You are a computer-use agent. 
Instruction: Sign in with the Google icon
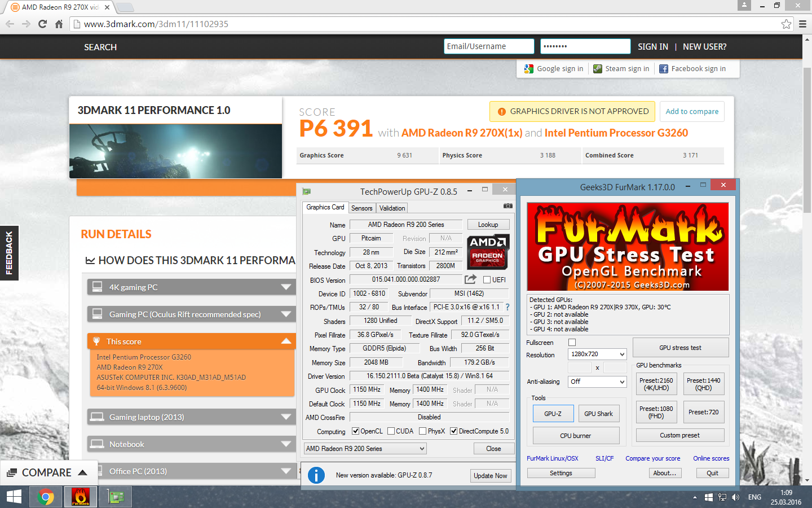coord(528,68)
